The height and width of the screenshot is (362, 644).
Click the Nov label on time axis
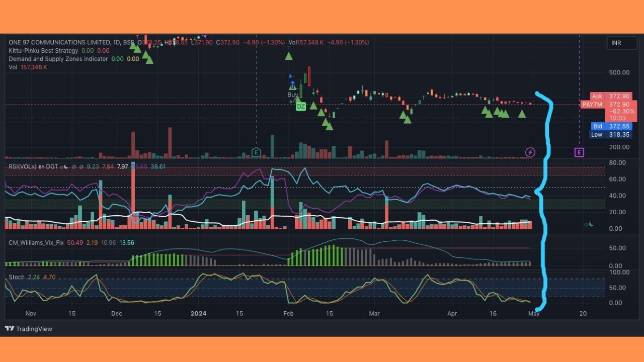click(x=31, y=313)
